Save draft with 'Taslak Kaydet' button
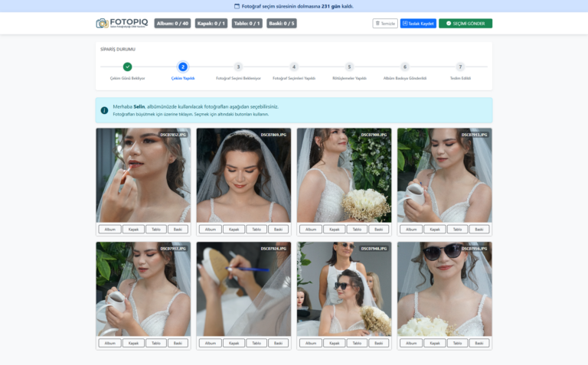The height and width of the screenshot is (365, 588). click(x=418, y=24)
